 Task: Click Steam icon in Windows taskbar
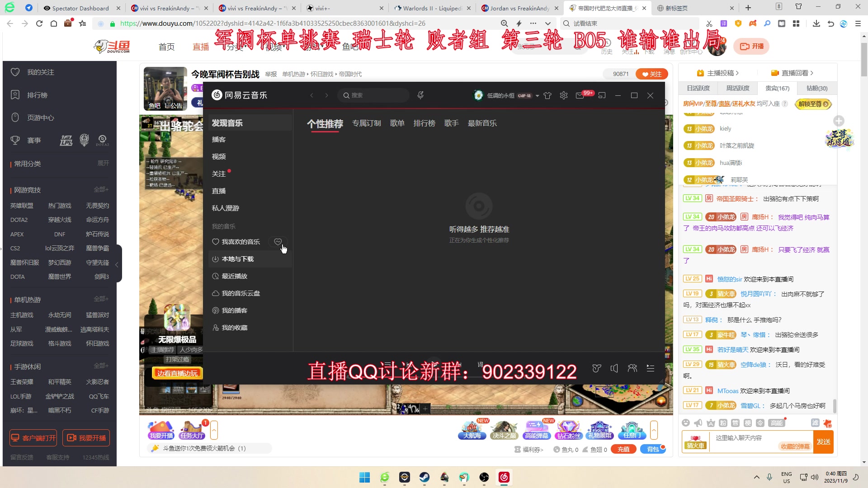click(425, 477)
